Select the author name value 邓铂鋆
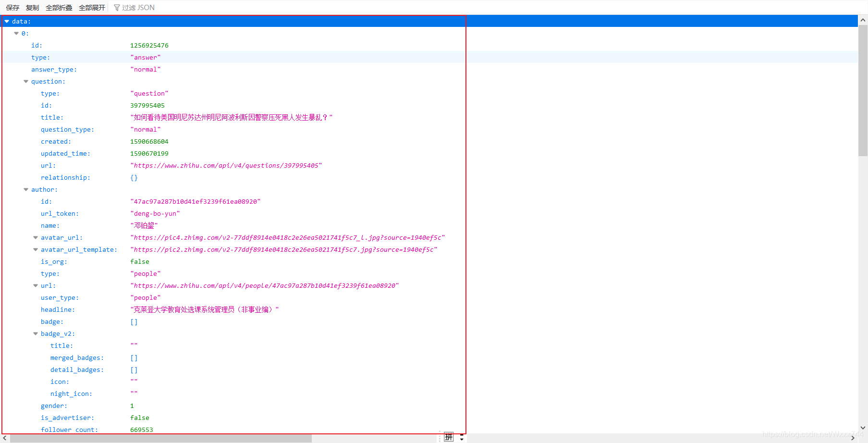 click(144, 225)
